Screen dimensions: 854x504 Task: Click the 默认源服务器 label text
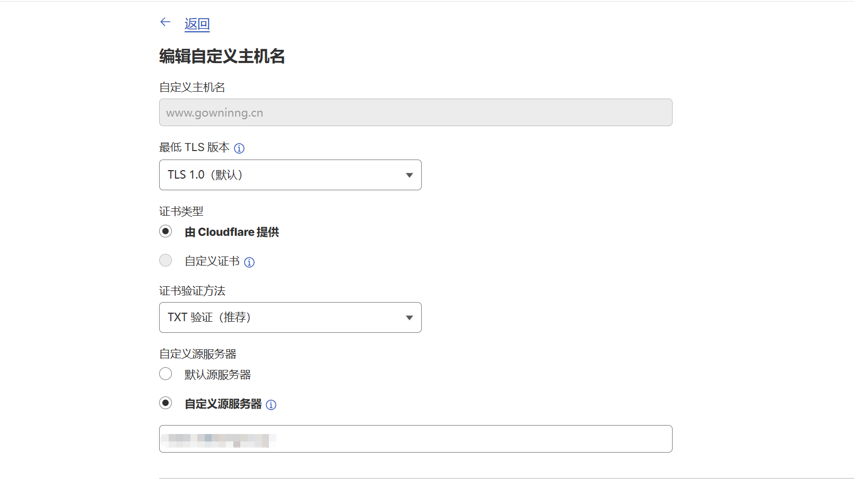click(217, 375)
